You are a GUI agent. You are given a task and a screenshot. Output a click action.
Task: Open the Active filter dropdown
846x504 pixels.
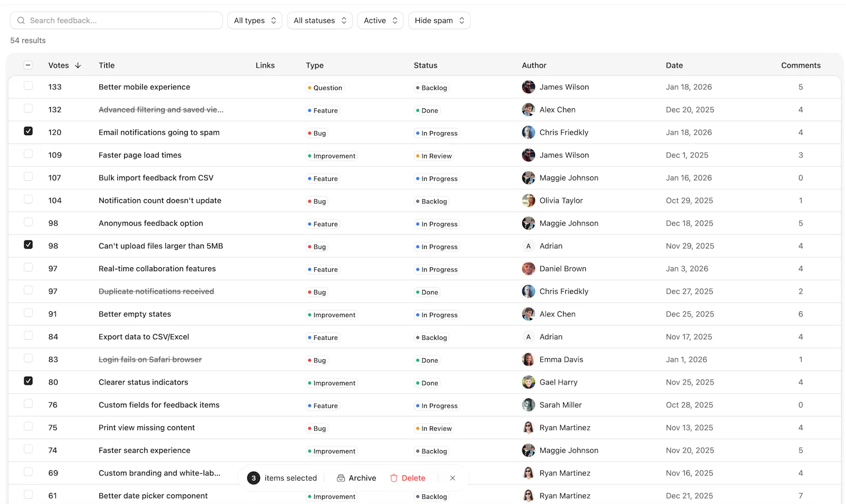(x=381, y=21)
